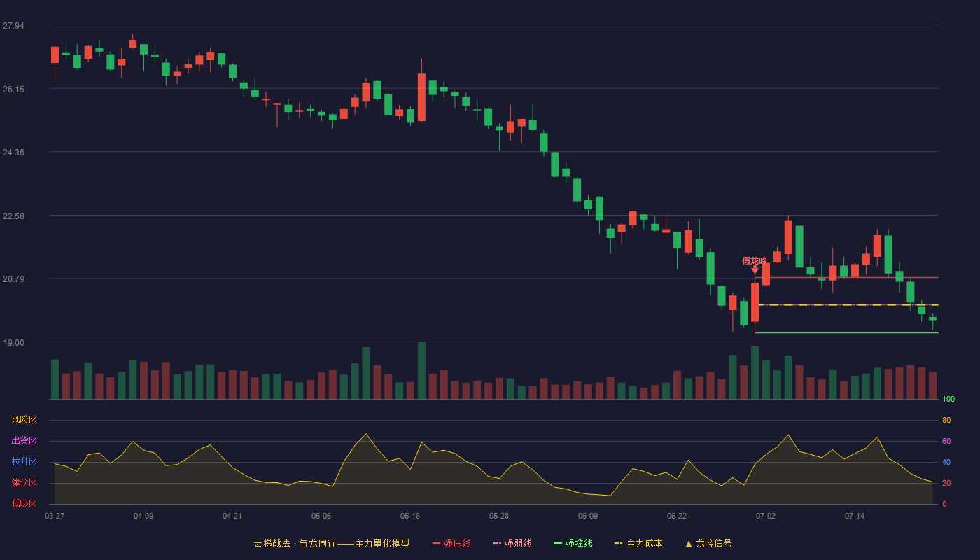
Task: Click the 26.15 price axis label
Action: [x=13, y=90]
